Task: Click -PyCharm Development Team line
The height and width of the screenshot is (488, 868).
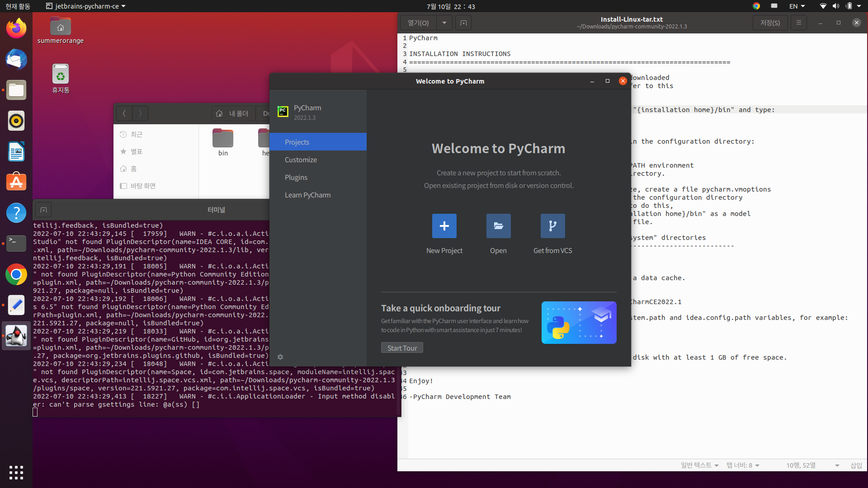Action: coord(460,397)
